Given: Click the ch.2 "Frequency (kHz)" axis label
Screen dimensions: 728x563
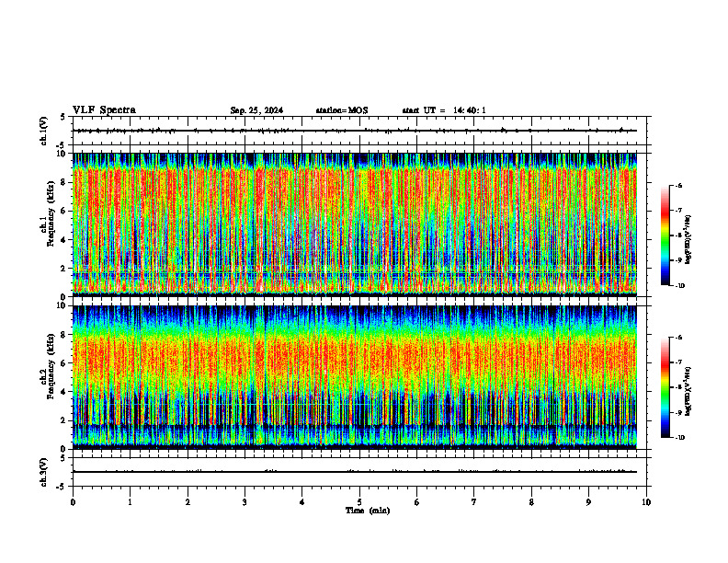Looking at the screenshot, I should click(51, 366).
